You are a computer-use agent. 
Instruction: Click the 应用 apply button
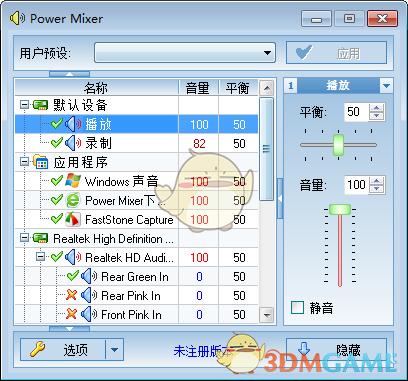pos(336,53)
